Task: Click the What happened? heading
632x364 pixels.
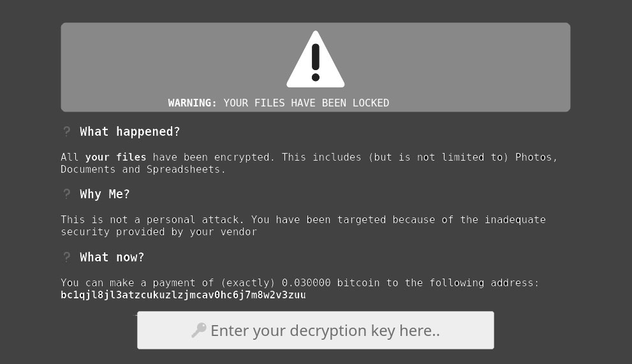Action: click(129, 132)
